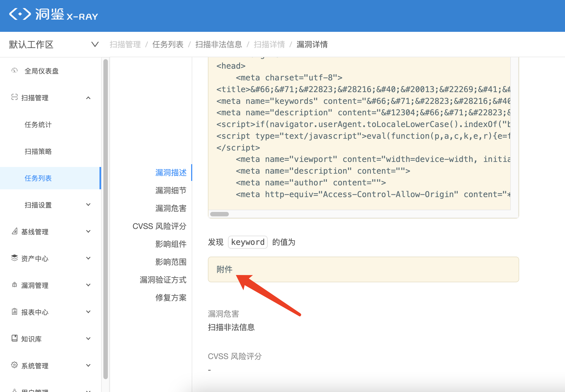Collapse the 扫描管理 menu chevron
The width and height of the screenshot is (565, 392).
pos(88,98)
